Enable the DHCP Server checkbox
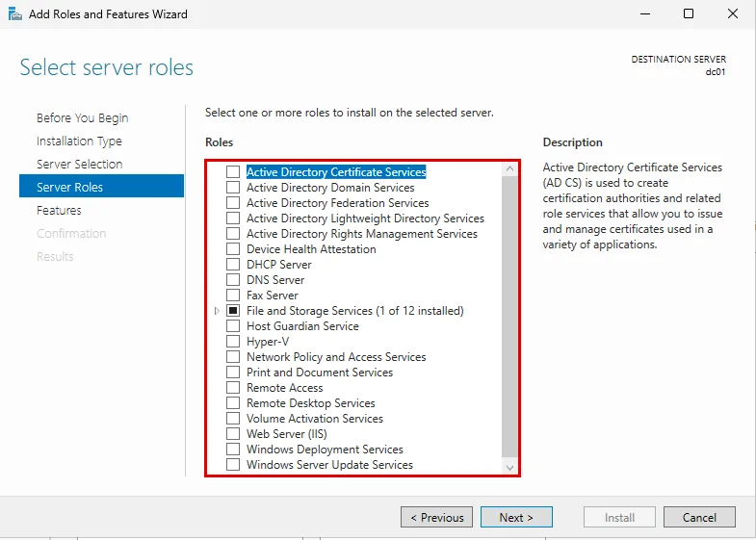Image resolution: width=756 pixels, height=540 pixels. coord(233,265)
